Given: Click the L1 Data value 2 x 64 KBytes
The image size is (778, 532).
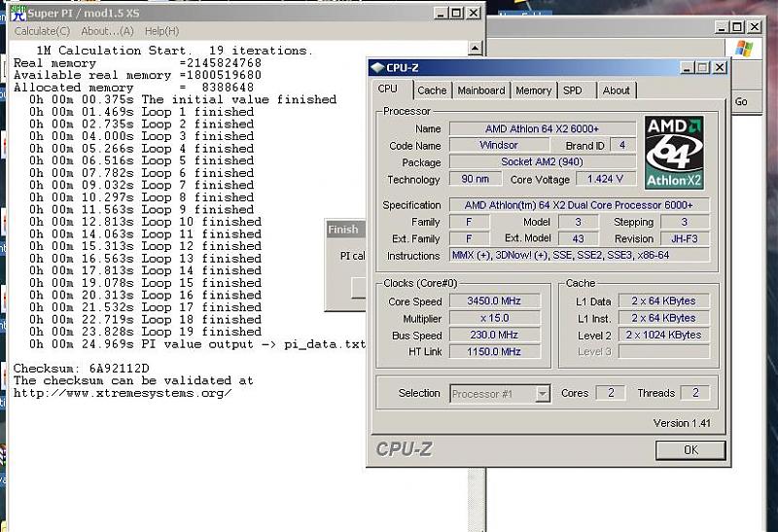Looking at the screenshot, I should (x=664, y=301).
